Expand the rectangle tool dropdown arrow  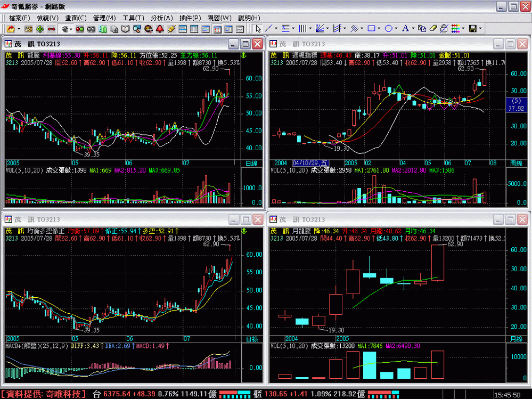click(379, 29)
